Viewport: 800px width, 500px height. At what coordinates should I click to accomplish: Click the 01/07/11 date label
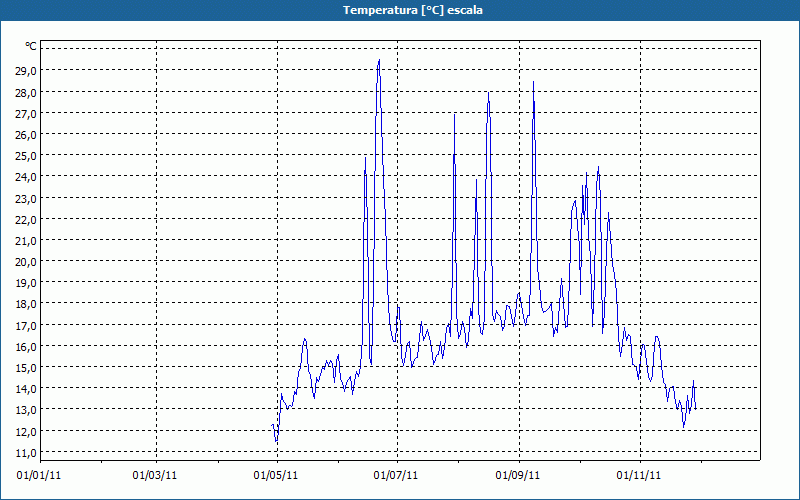coord(396,476)
